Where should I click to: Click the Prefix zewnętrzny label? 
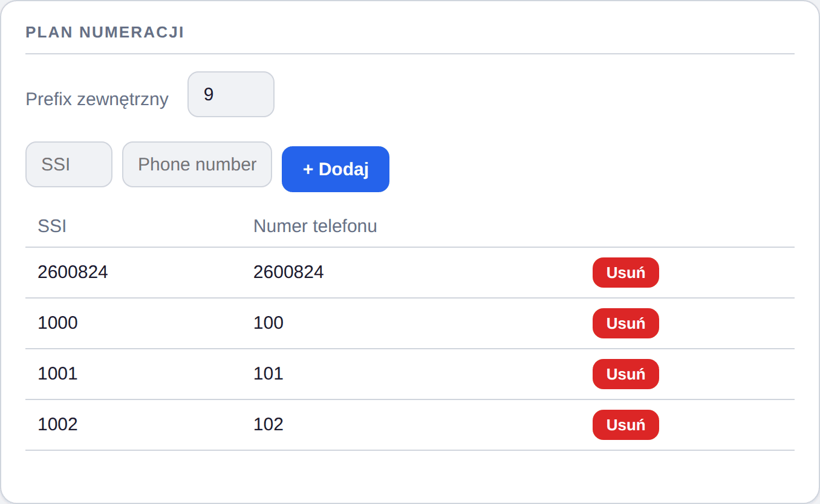click(x=97, y=99)
